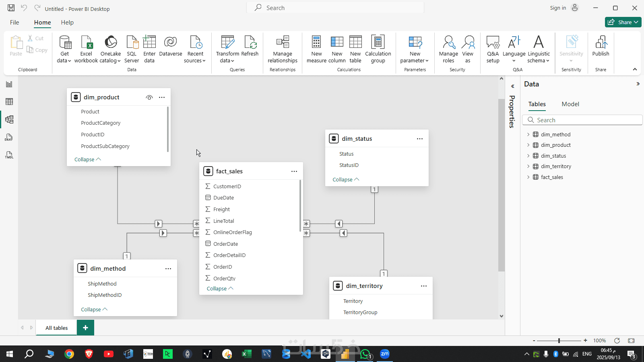Open fact_sales card more options
This screenshot has height=362, width=644.
[294, 171]
